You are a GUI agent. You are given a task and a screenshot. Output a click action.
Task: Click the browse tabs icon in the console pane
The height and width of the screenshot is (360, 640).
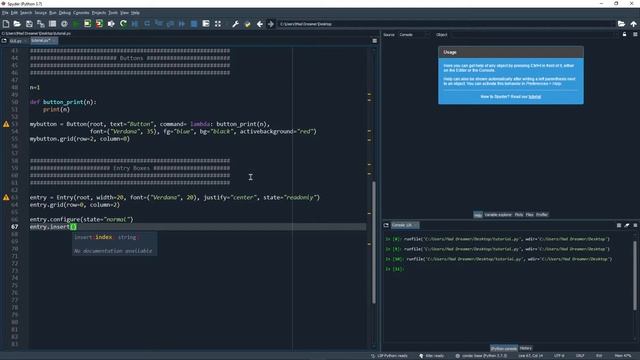click(386, 225)
